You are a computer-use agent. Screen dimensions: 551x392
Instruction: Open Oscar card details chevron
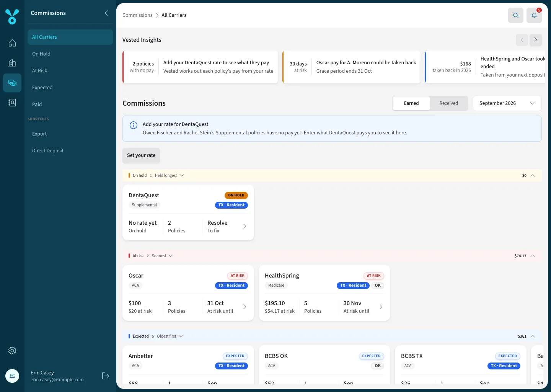click(245, 307)
